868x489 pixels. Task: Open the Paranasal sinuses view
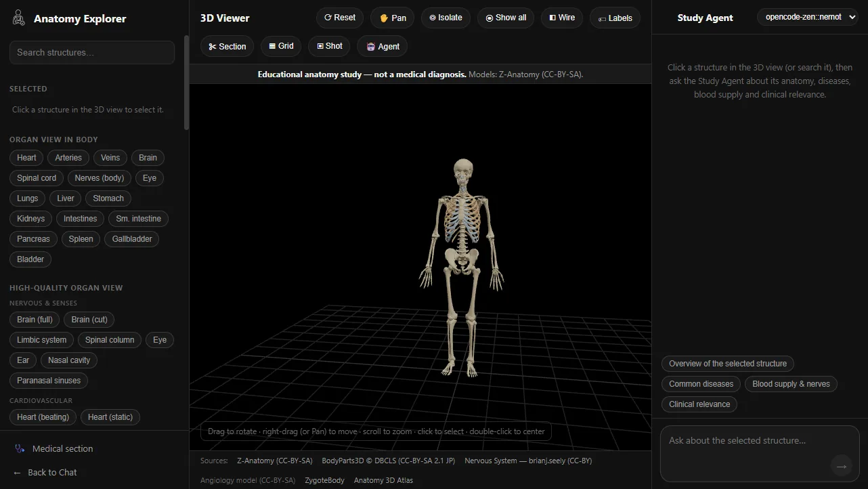[49, 381]
